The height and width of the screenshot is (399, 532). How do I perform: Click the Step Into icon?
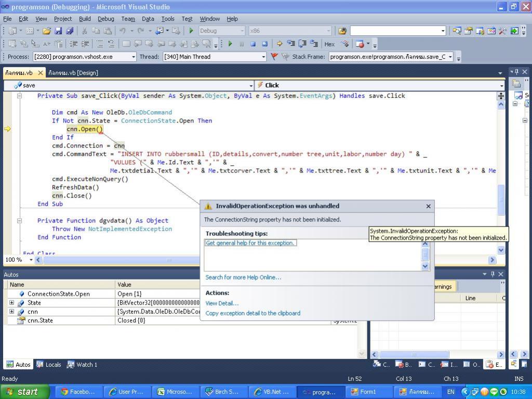[291, 44]
